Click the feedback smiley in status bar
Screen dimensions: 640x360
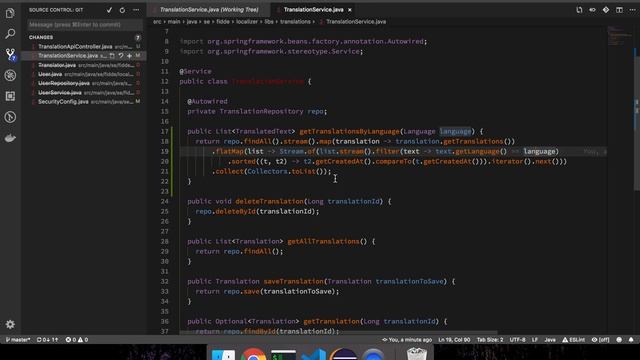point(619,340)
